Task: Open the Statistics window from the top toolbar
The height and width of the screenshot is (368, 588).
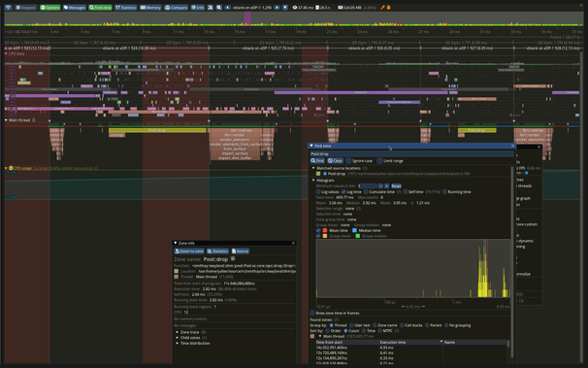Action: tap(126, 7)
